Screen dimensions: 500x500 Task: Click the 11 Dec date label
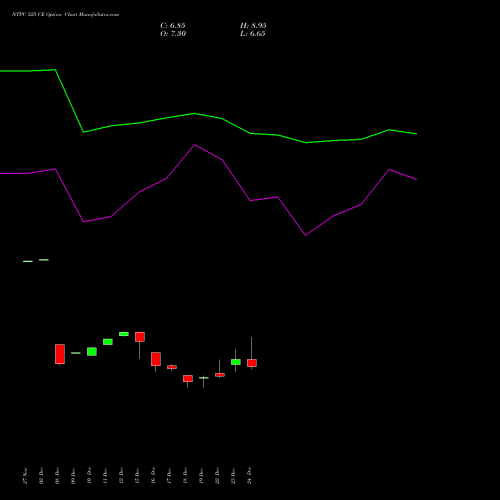105,476
